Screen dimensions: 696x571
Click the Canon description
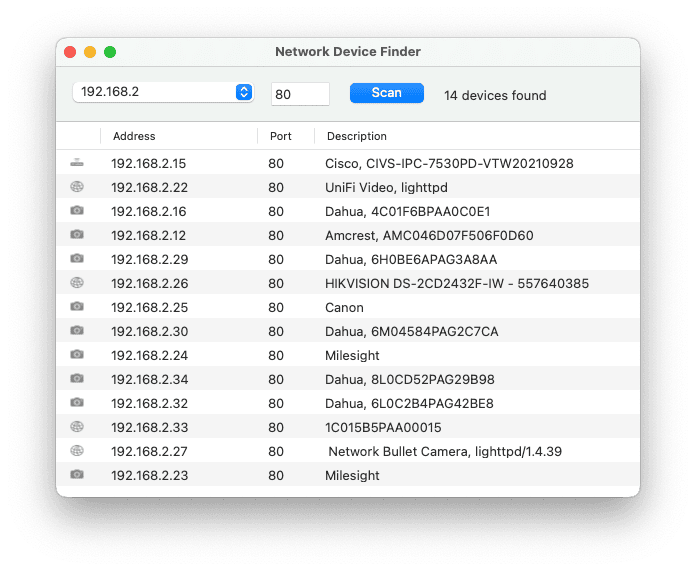[x=344, y=308]
